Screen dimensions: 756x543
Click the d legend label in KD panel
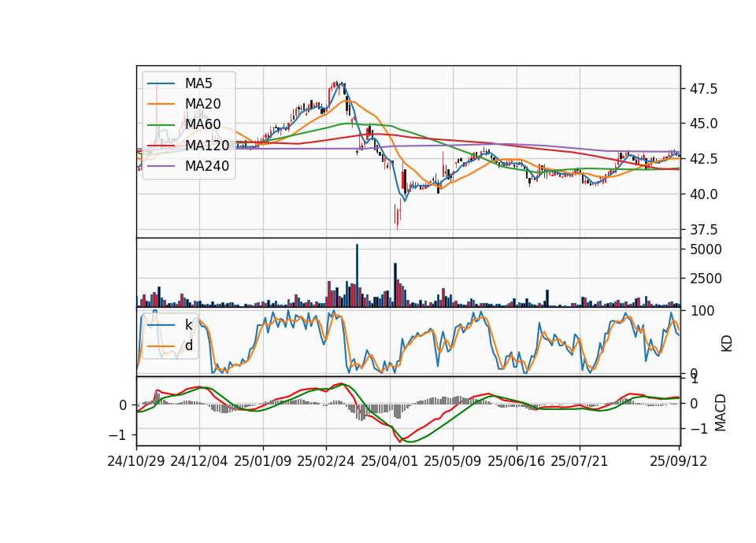coord(189,345)
